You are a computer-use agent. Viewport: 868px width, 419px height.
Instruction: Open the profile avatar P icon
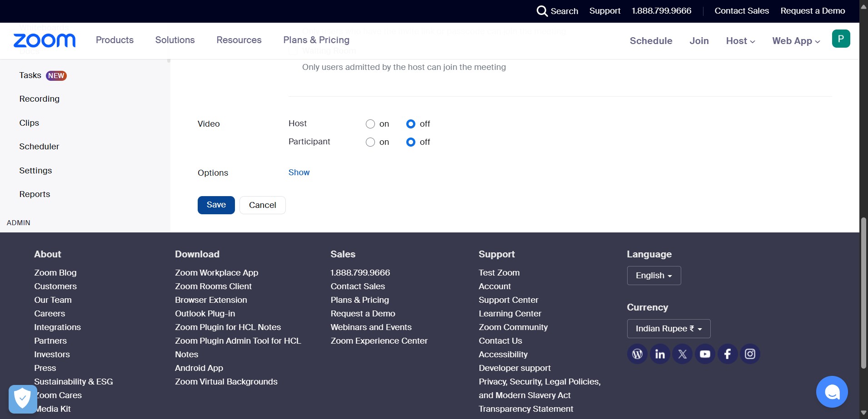(841, 39)
